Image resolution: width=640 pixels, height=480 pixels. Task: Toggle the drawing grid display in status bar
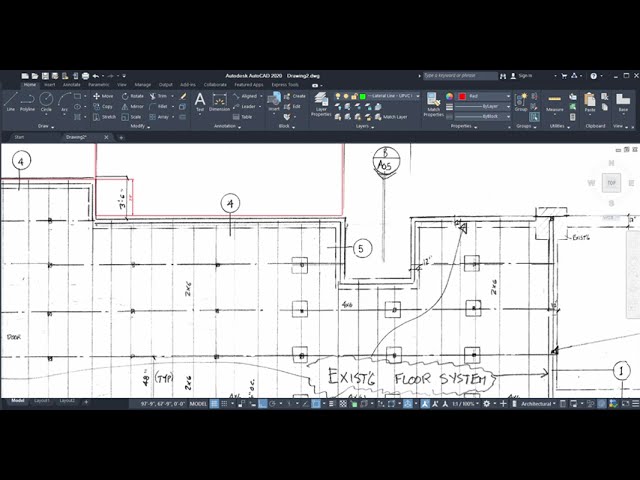click(214, 404)
